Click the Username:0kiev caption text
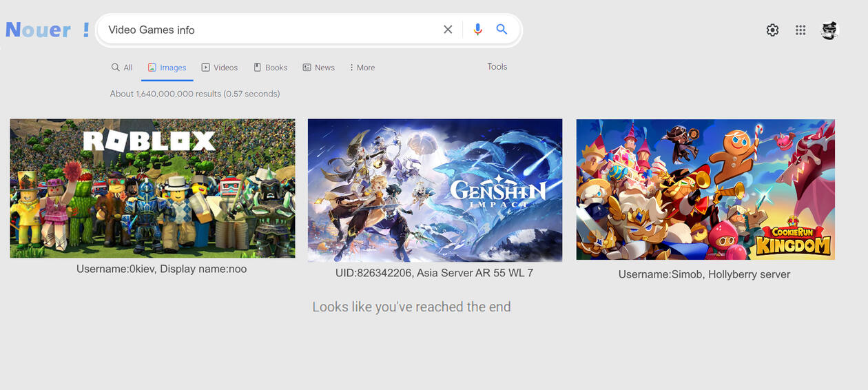The height and width of the screenshot is (390, 868). [161, 269]
